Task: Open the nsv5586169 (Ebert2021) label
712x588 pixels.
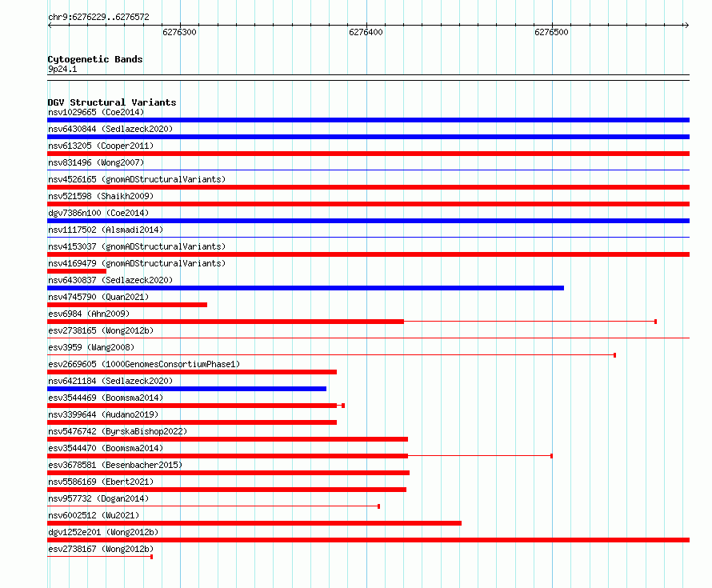Action: point(101,482)
